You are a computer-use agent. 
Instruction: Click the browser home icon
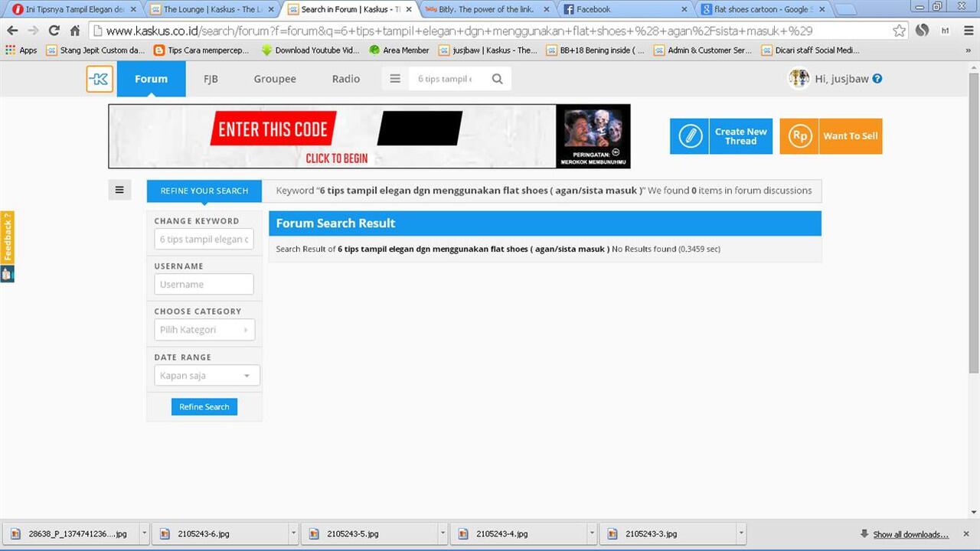point(74,31)
